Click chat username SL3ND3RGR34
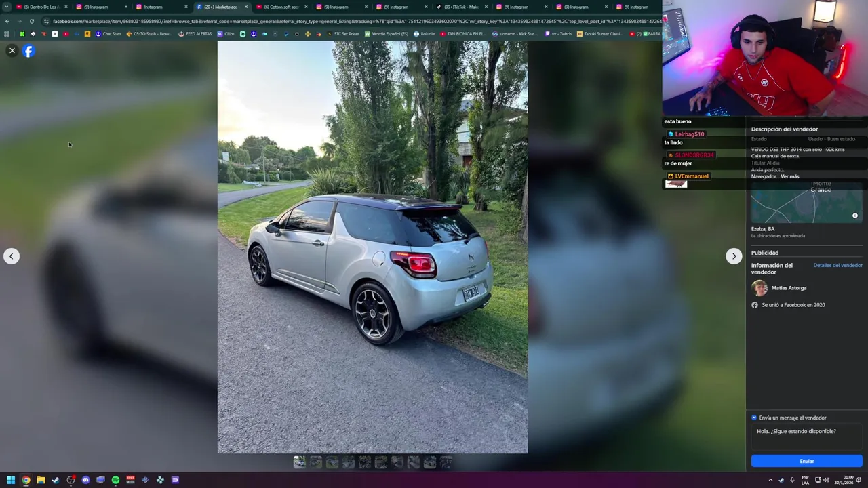868x488 pixels. click(694, 155)
